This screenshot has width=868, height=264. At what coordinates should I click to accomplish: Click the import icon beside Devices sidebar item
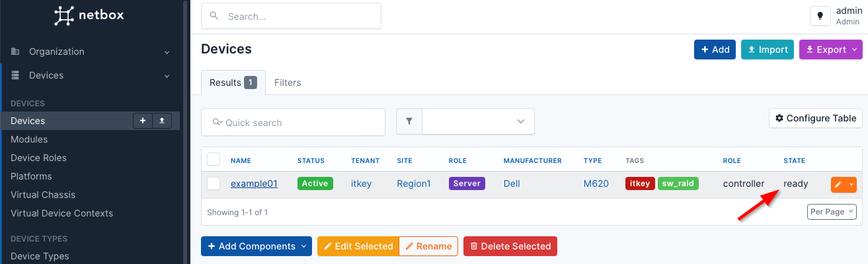(x=162, y=121)
